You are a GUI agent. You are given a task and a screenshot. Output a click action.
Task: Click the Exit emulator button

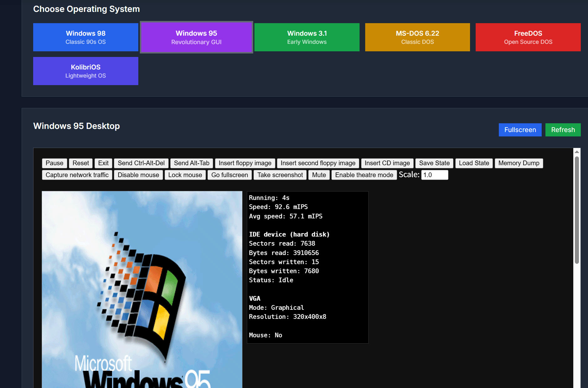tap(103, 163)
